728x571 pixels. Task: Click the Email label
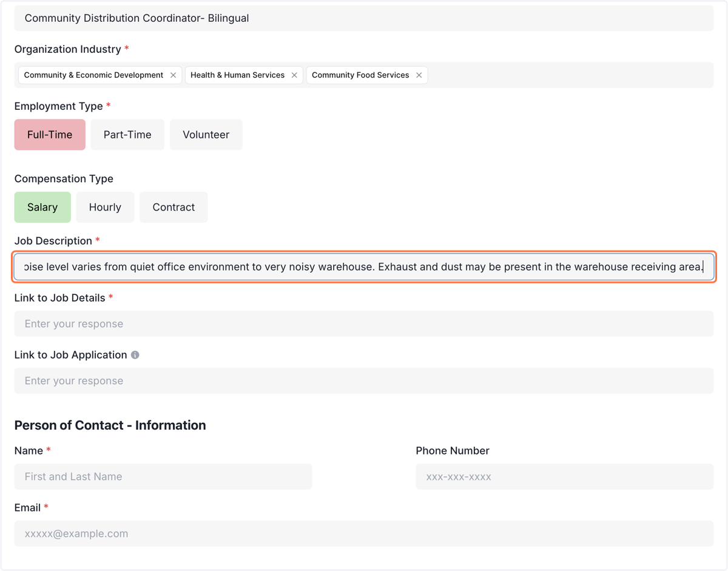click(x=27, y=508)
